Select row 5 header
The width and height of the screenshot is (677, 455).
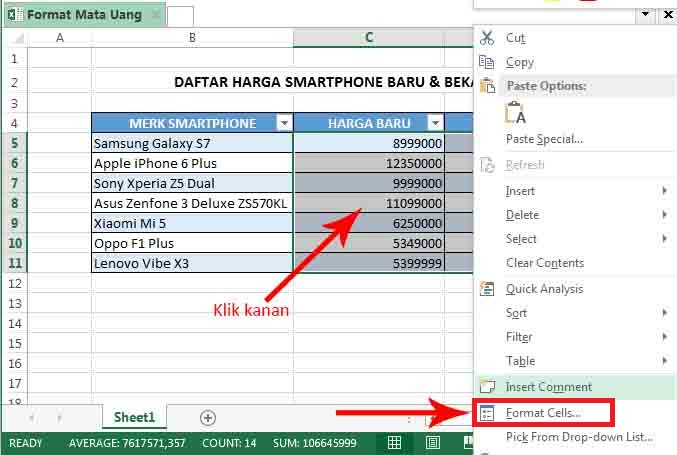point(15,143)
